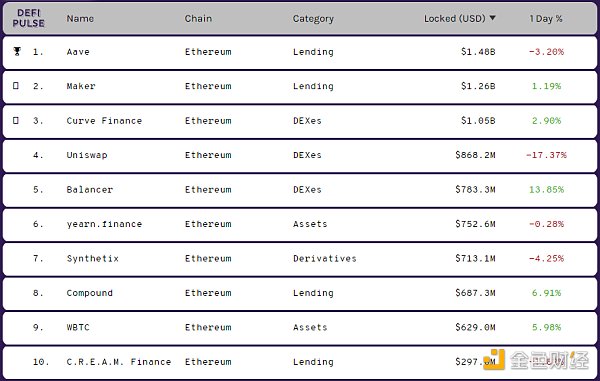Click the orange watermark logo icon
Image resolution: width=600 pixels, height=381 pixels.
493,359
